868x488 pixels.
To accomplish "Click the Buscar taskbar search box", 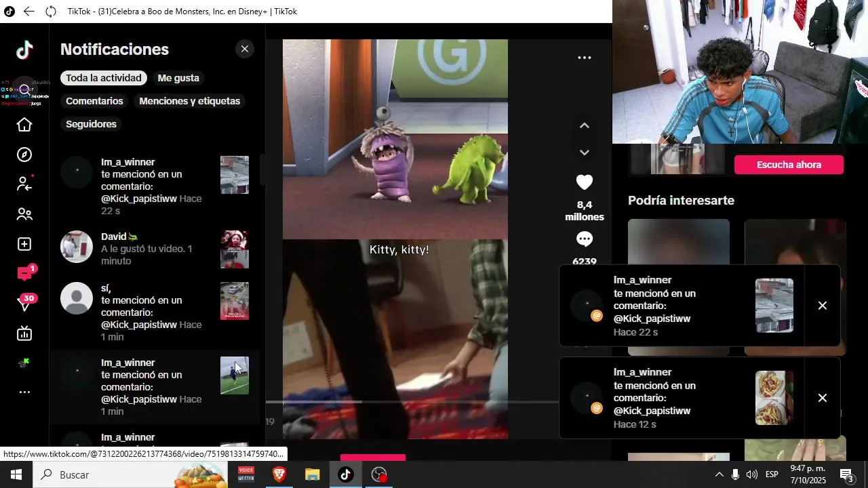I will 132,475.
